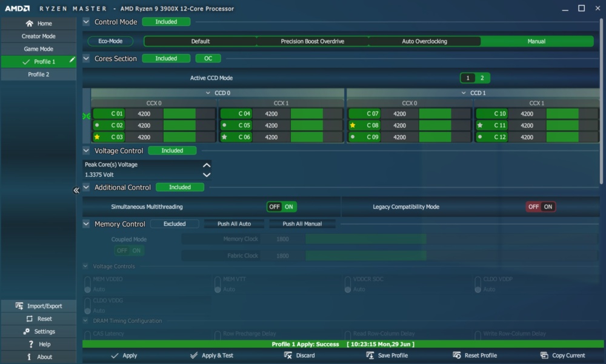Image resolution: width=606 pixels, height=364 pixels.
Task: Click the pencil edit icon beside Profile 1
Action: coord(72,60)
